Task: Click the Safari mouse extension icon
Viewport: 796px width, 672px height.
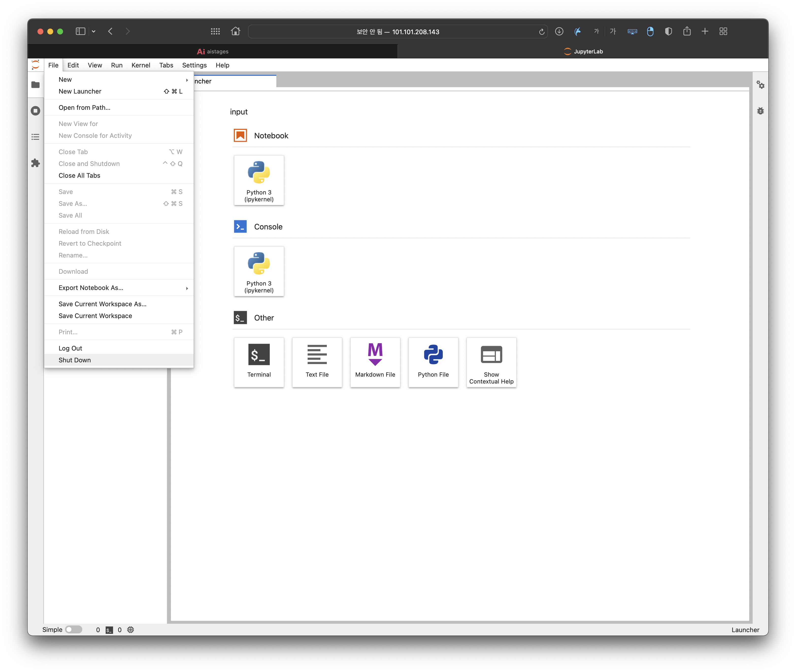Action: click(650, 31)
